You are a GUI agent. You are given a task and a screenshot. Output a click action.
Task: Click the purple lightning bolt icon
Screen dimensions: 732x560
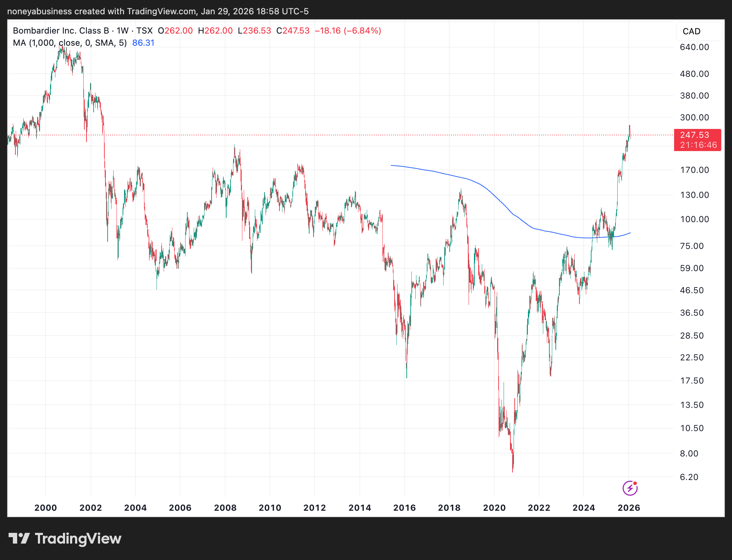(x=630, y=488)
